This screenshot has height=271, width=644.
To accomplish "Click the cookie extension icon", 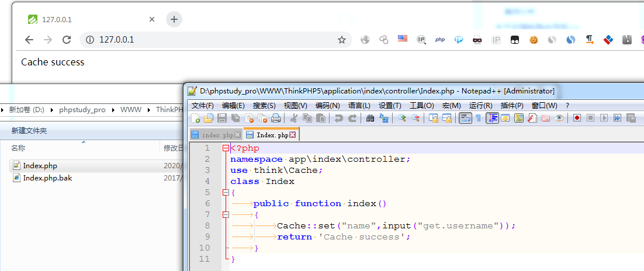I will (534, 40).
